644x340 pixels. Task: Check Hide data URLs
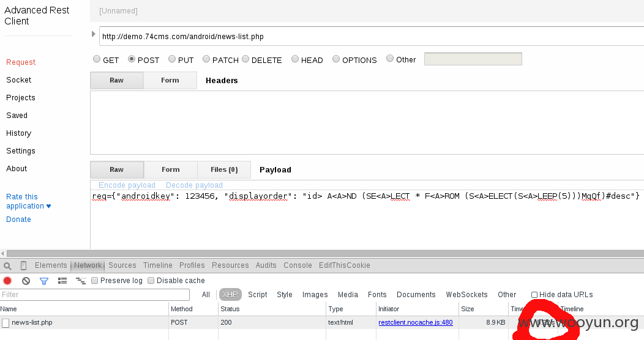point(534,295)
